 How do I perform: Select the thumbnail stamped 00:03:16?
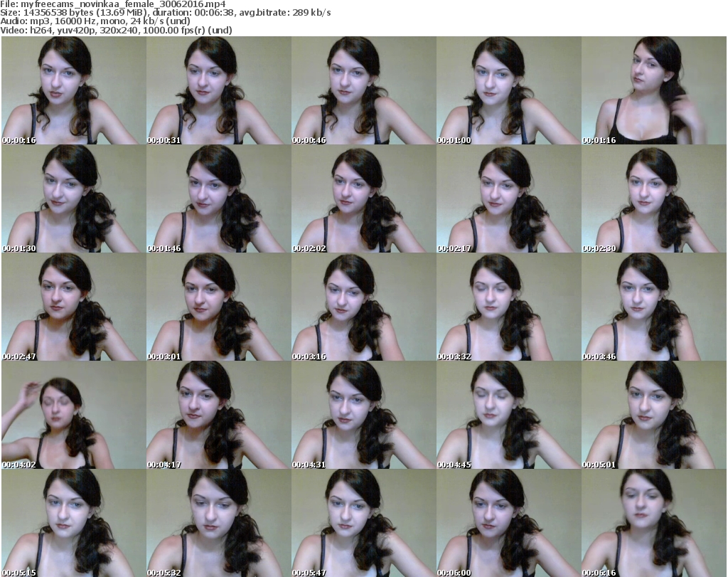(x=363, y=307)
